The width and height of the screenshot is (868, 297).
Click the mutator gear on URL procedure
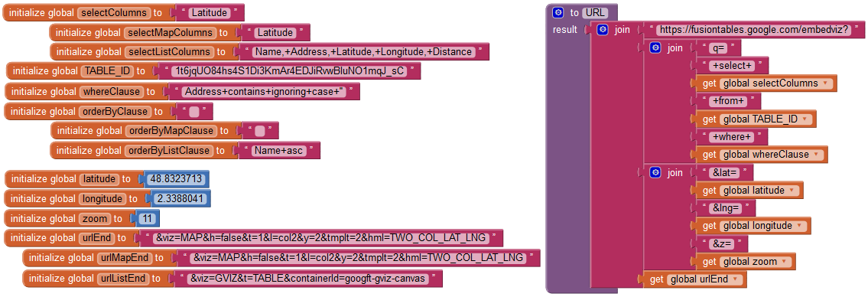(558, 12)
